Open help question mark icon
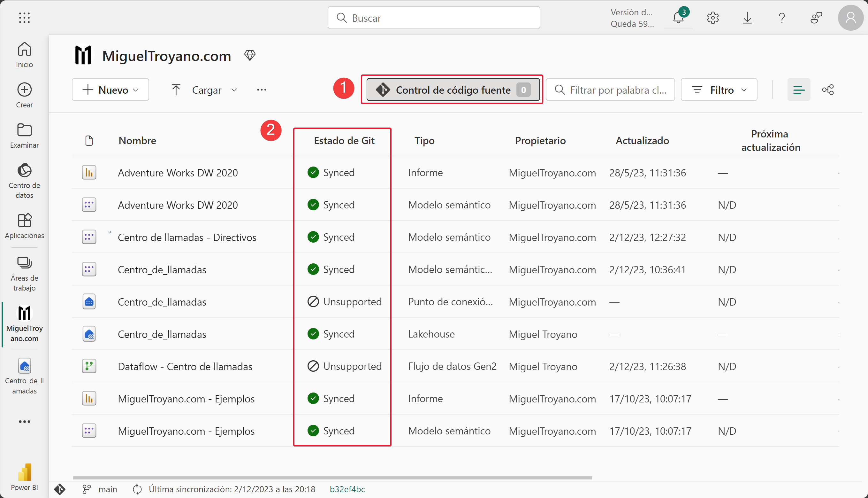The width and height of the screenshot is (868, 498). coord(782,18)
